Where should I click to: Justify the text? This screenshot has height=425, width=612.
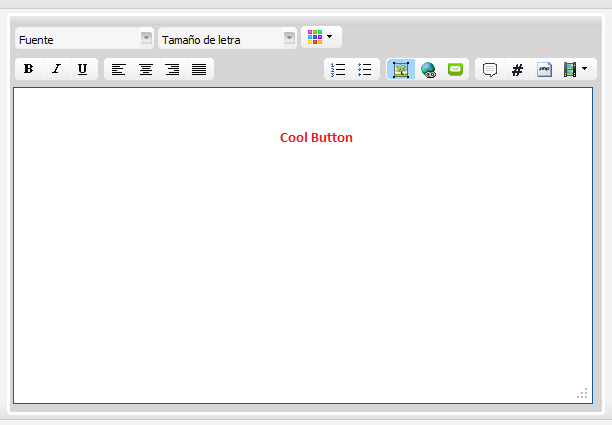point(199,70)
